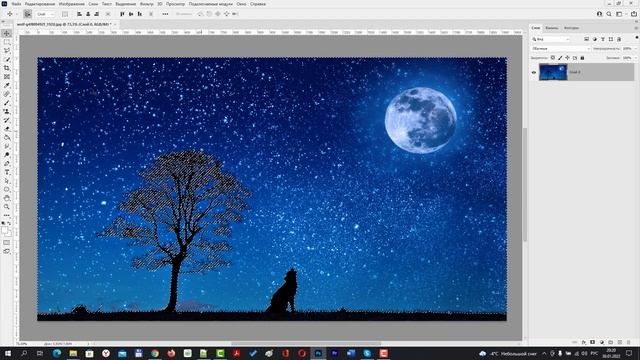Open the Layers panel options menu
Viewport: 640px width, 360px height.
636,28
